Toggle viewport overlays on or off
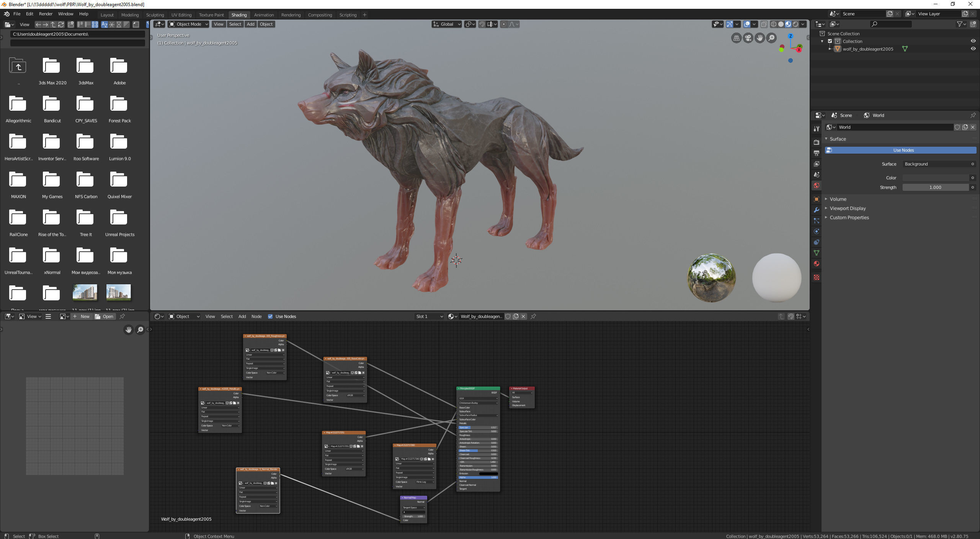The width and height of the screenshot is (980, 539). 747,24
